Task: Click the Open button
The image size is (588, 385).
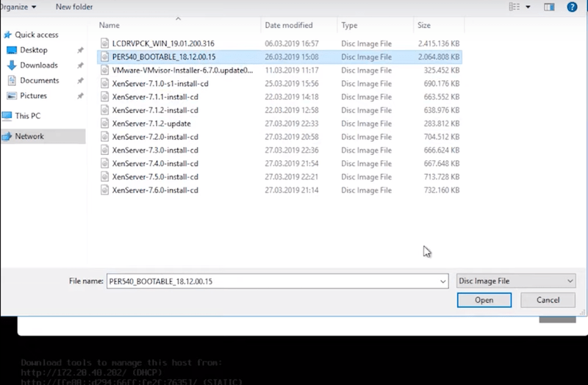Action: pyautogui.click(x=484, y=300)
